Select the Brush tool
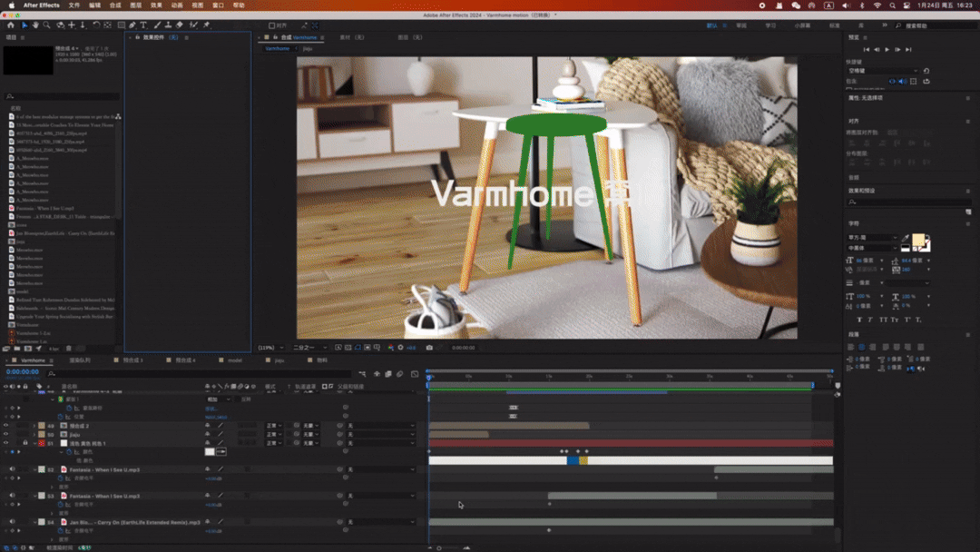This screenshot has width=980, height=552. click(157, 25)
